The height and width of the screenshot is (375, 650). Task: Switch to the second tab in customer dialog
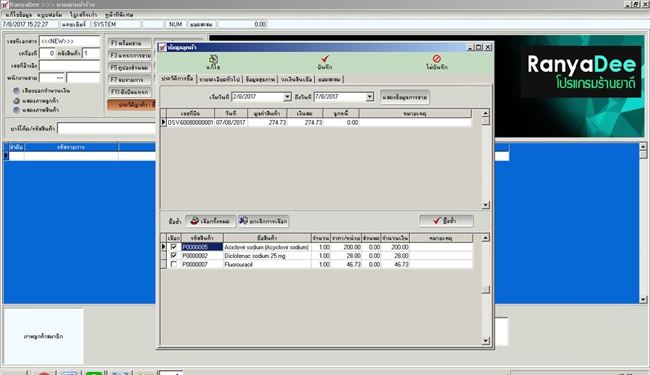[219, 79]
